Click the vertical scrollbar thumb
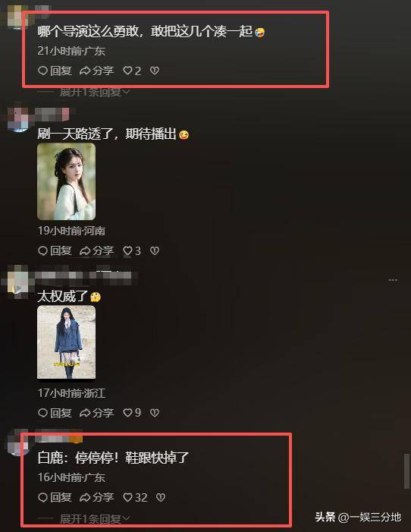 point(406,471)
